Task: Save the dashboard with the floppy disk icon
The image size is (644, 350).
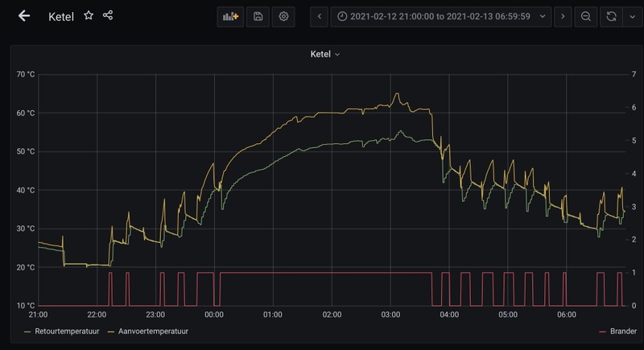Action: (258, 16)
